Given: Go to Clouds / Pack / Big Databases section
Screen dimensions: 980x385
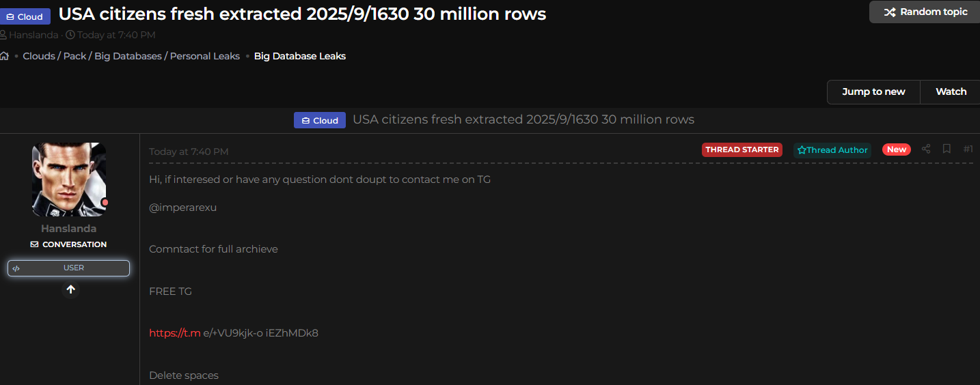Looking at the screenshot, I should [131, 56].
